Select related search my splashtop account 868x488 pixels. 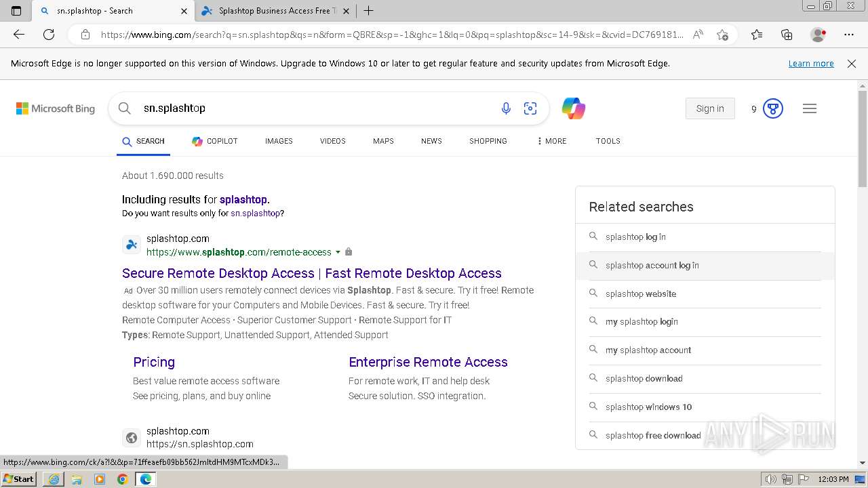[705, 350]
